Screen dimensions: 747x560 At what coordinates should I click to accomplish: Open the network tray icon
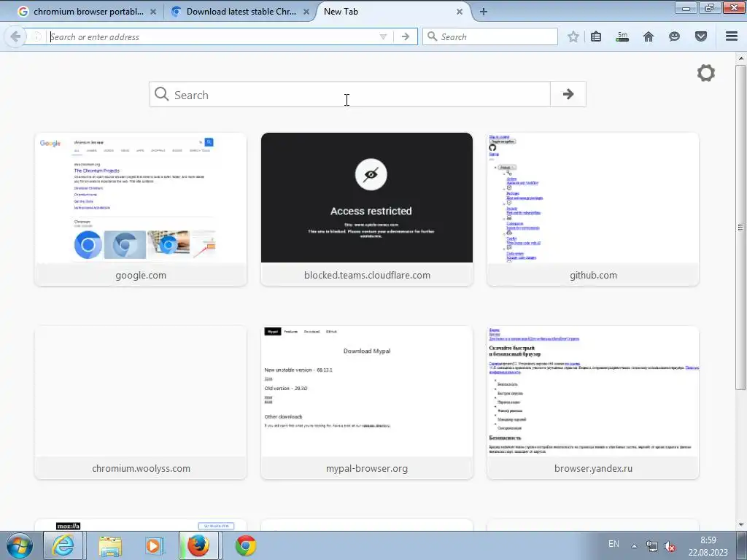(651, 546)
